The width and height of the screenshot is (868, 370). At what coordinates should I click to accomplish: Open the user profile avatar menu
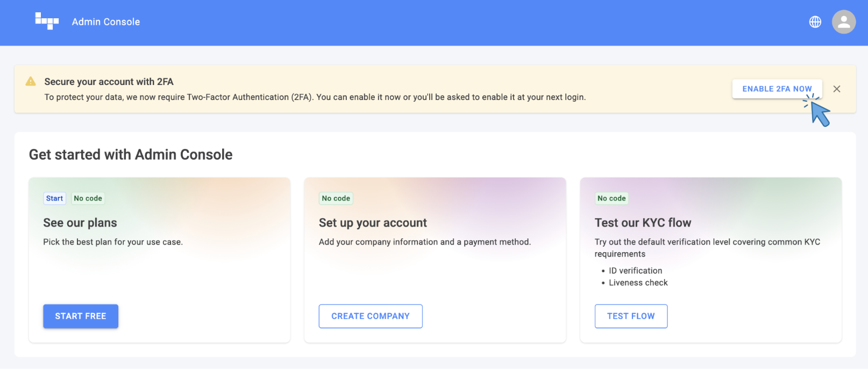844,22
